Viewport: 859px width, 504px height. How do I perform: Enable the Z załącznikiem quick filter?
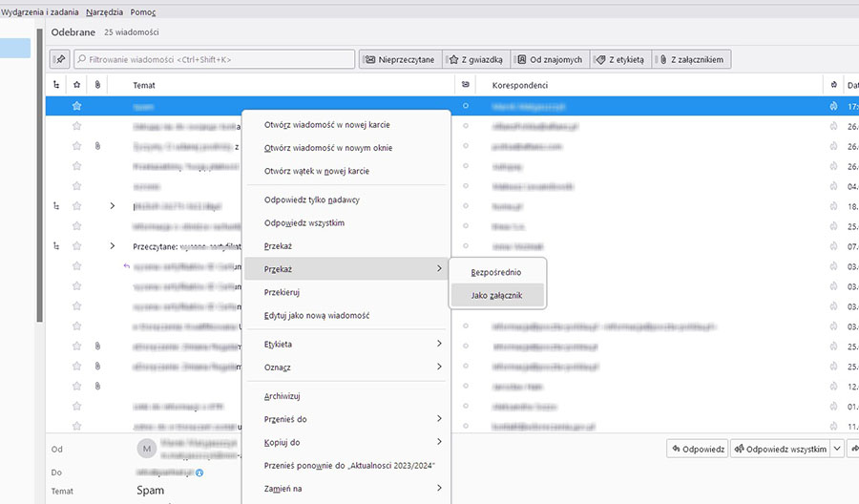[691, 59]
